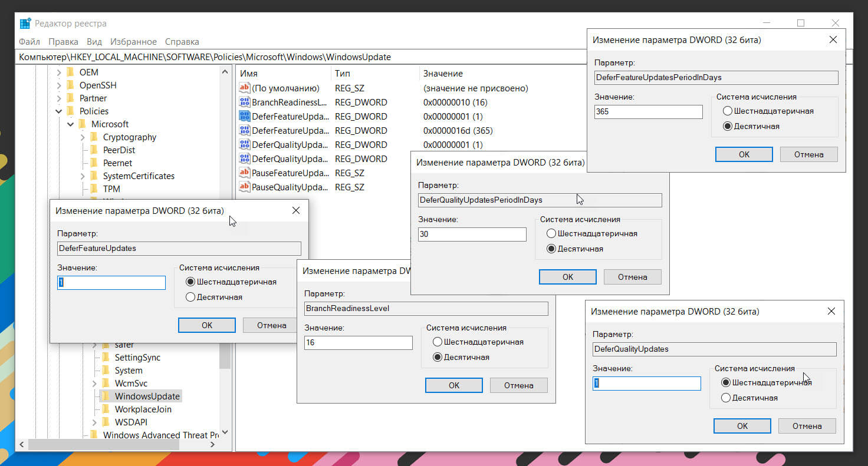
Task: Click the TPM folder icon
Action: point(94,189)
